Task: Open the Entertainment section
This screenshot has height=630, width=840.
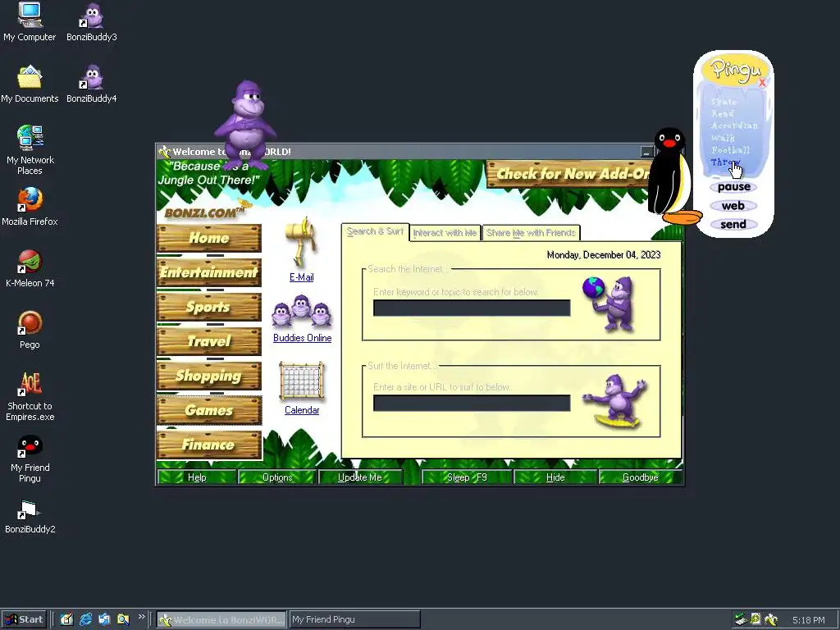Action: point(209,272)
